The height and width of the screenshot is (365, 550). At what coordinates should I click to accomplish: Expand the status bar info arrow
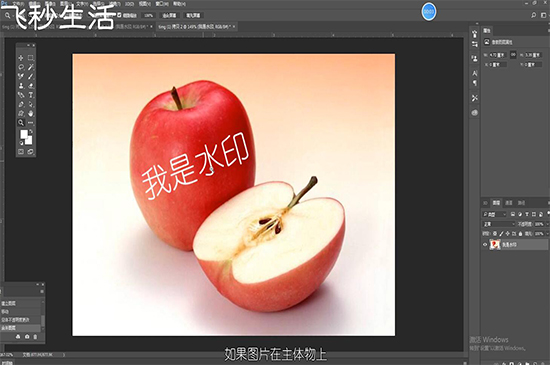tap(64, 355)
